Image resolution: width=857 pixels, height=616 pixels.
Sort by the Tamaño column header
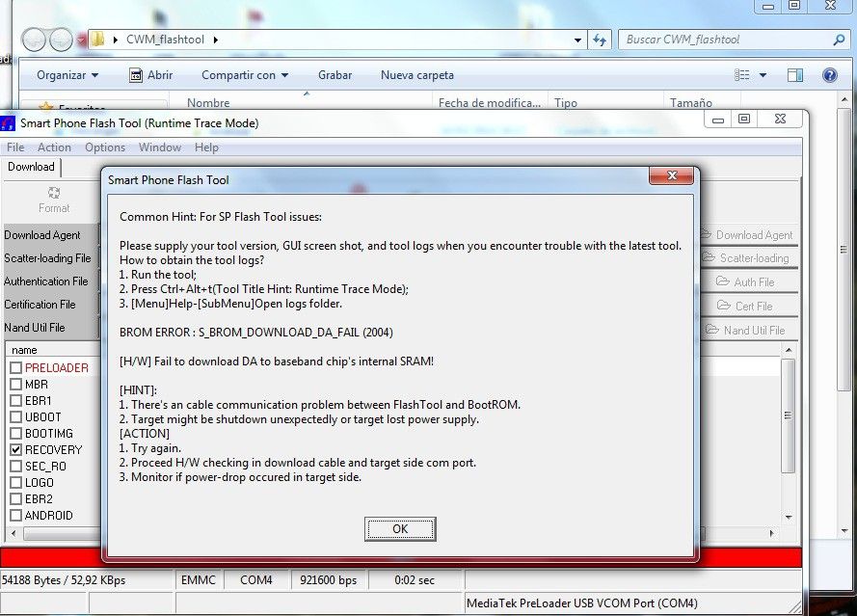pos(691,102)
